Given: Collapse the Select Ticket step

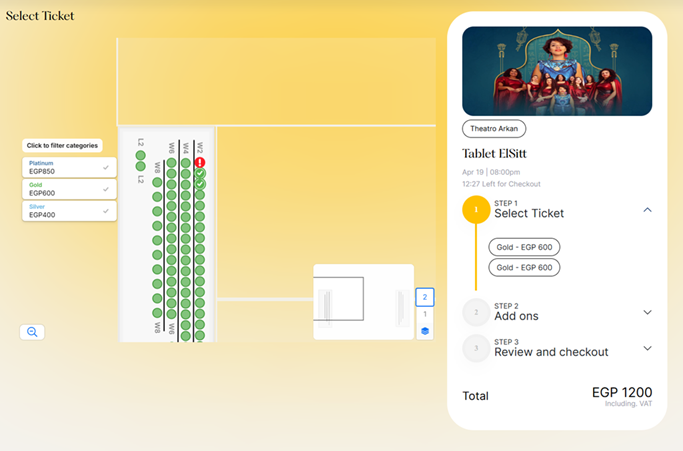Looking at the screenshot, I should [647, 210].
